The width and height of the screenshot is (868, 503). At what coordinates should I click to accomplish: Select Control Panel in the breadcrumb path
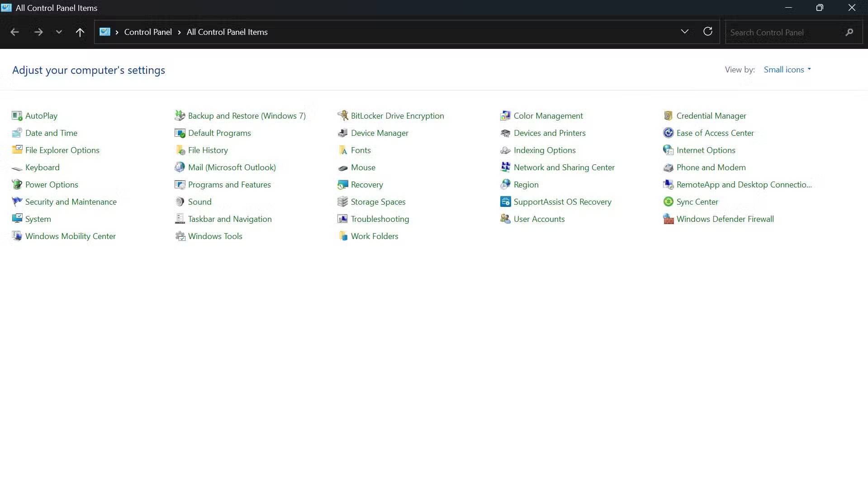pyautogui.click(x=148, y=32)
